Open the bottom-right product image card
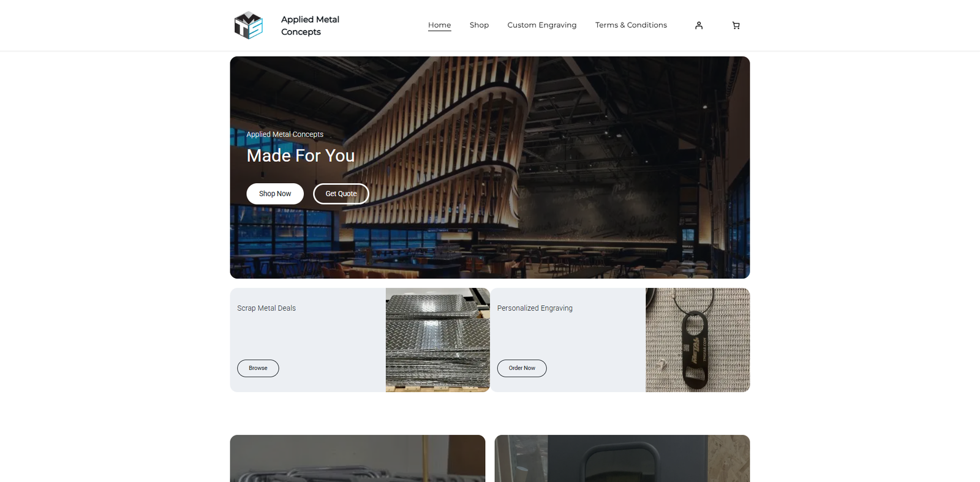Image resolution: width=980 pixels, height=482 pixels. [622, 458]
